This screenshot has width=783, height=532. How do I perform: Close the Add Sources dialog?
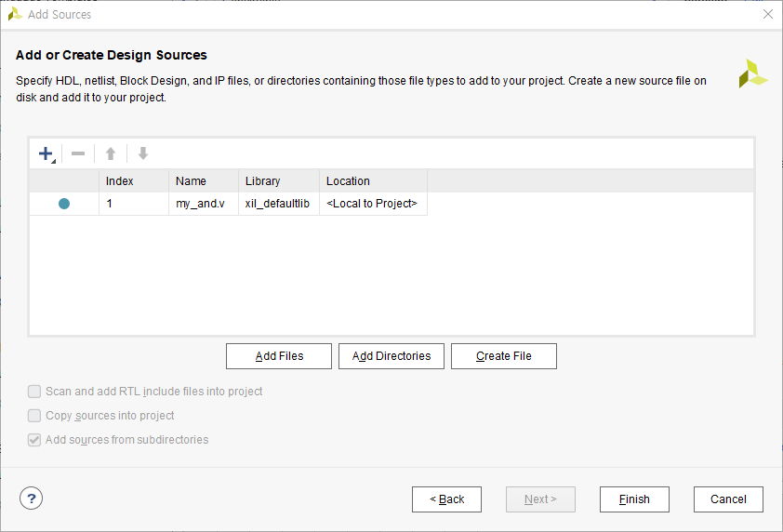point(768,14)
